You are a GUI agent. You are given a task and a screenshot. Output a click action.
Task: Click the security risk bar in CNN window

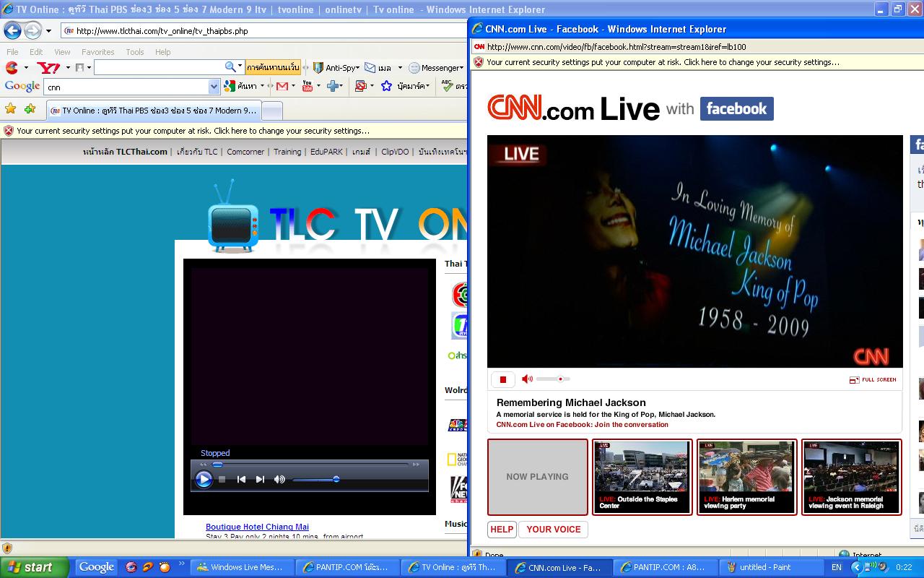point(697,62)
